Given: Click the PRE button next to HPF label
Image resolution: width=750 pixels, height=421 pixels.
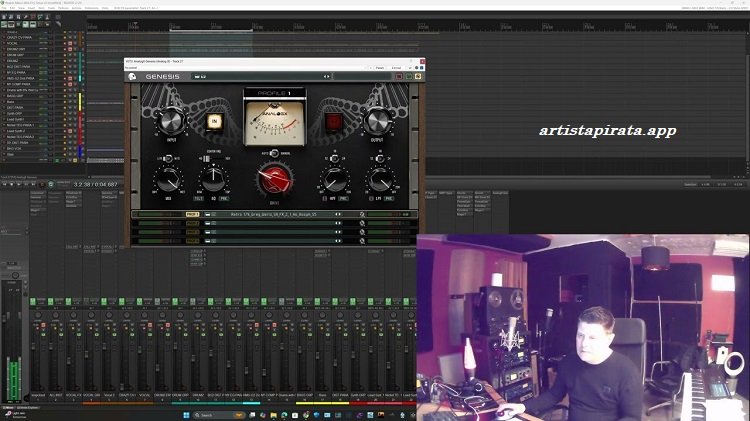Looking at the screenshot, I should click(x=343, y=199).
